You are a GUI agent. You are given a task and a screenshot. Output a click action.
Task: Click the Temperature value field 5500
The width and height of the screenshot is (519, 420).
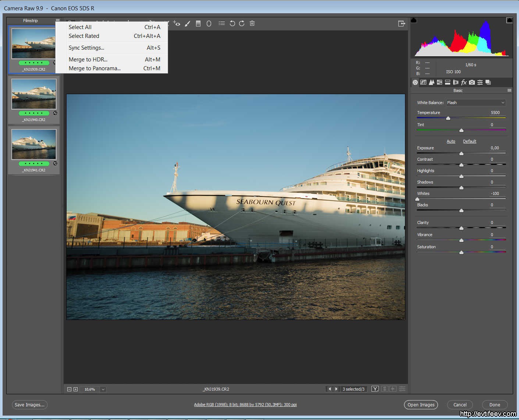(495, 113)
